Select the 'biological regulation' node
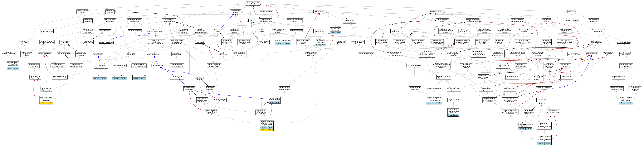The height and width of the screenshot is (146, 644). pyautogui.click(x=265, y=12)
